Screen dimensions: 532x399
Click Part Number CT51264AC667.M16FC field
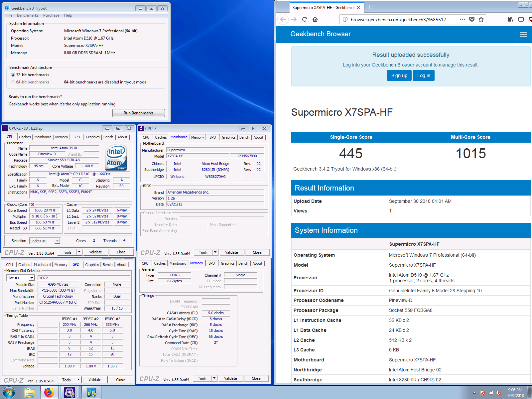click(58, 302)
